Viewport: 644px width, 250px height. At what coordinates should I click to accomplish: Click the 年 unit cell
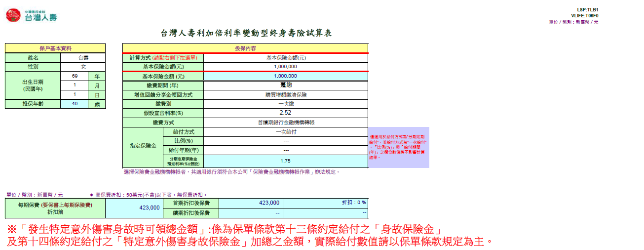[97, 77]
